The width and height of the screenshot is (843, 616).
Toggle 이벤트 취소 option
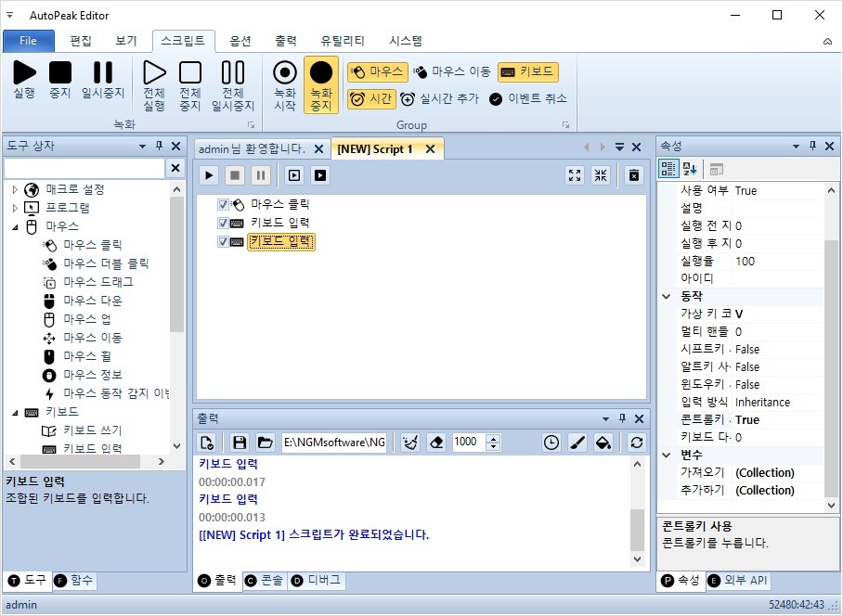[528, 99]
